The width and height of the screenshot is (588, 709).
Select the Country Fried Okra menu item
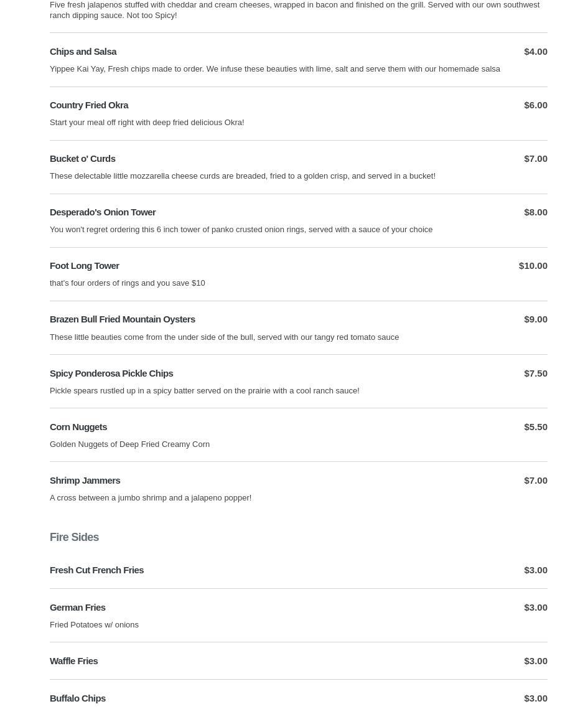[x=89, y=105]
